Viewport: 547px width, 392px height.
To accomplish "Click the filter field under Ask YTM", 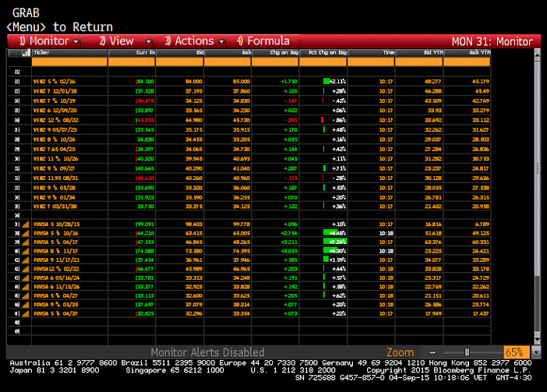I will [x=467, y=62].
